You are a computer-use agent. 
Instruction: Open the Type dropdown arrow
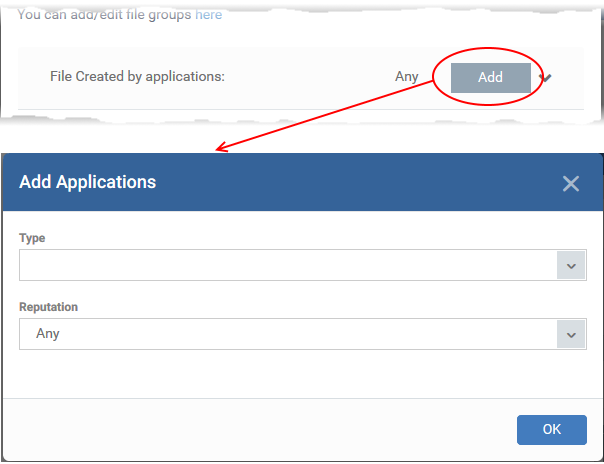point(571,265)
